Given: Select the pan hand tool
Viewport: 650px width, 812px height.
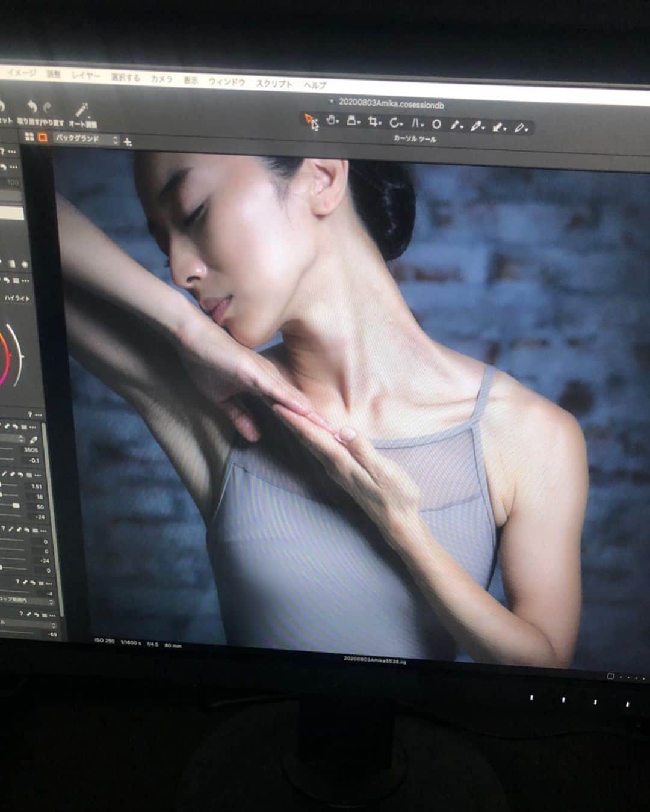Looking at the screenshot, I should [332, 121].
